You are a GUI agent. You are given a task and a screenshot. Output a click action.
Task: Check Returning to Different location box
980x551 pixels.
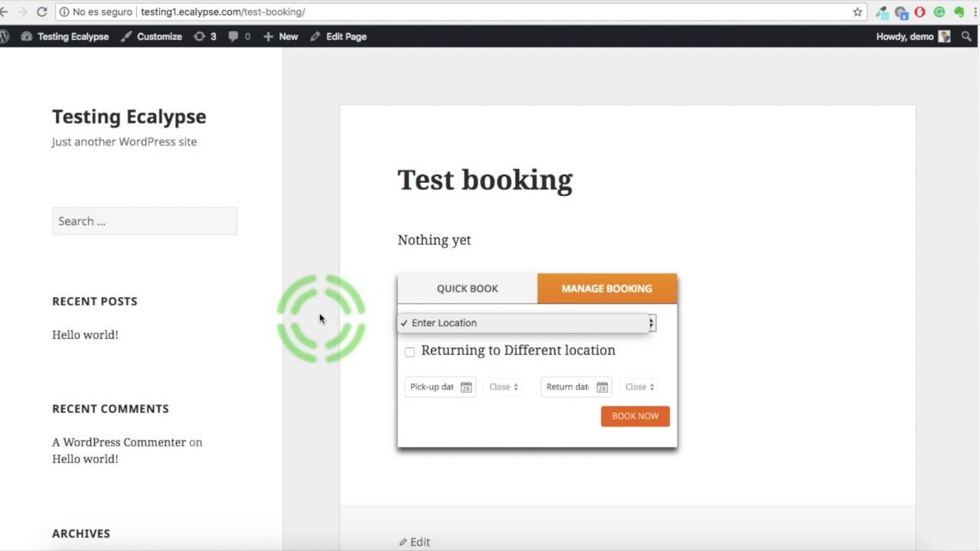(x=410, y=352)
